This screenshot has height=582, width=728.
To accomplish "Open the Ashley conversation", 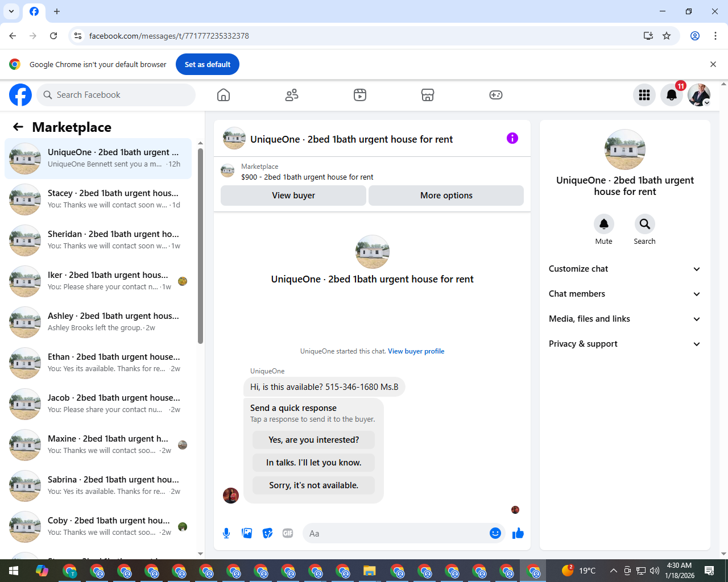I will tap(98, 322).
